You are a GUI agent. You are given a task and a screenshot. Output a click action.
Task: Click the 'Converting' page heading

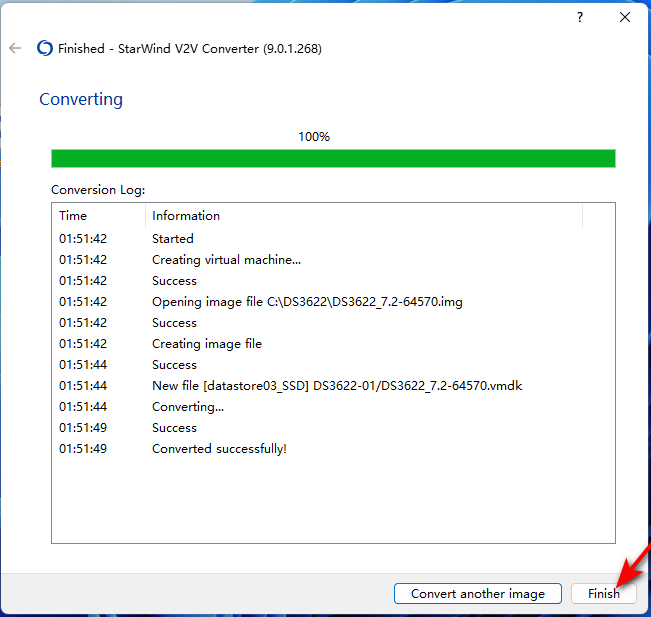pyautogui.click(x=81, y=99)
